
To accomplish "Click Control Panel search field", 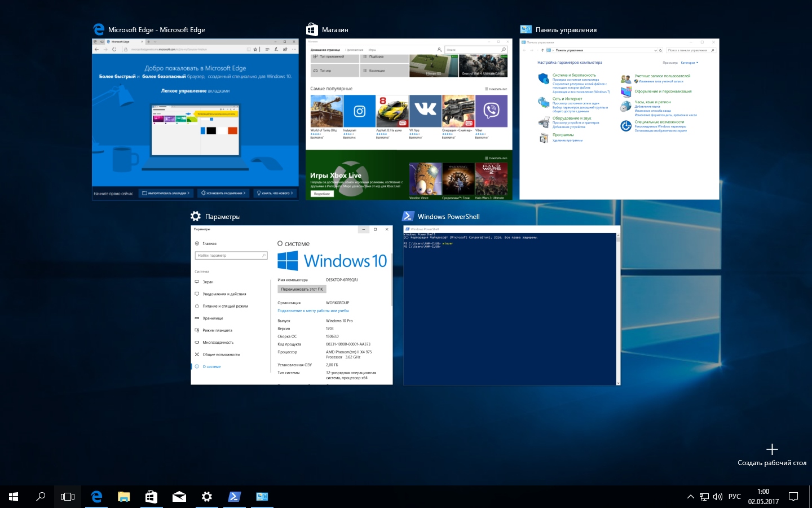I will [690, 50].
